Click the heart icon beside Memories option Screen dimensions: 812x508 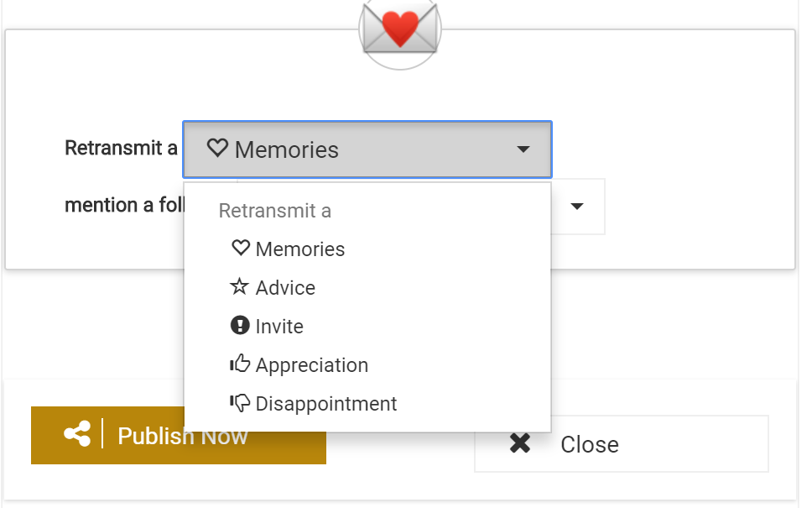[x=241, y=249]
